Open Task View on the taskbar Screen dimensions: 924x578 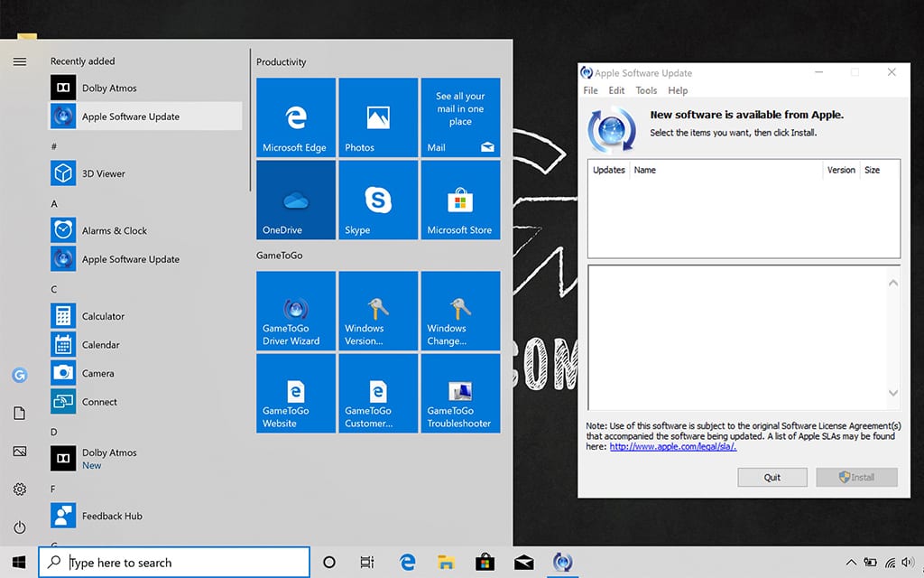367,562
